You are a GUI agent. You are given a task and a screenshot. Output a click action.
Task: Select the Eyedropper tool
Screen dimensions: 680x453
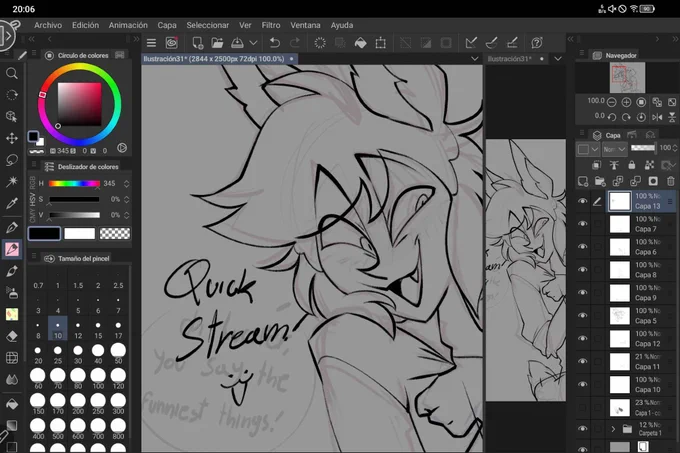tap(12, 203)
